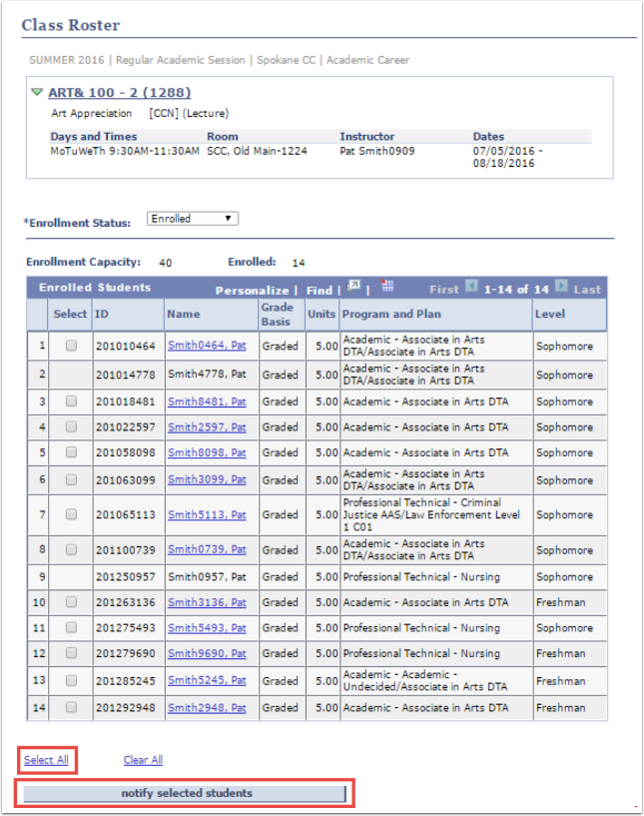The height and width of the screenshot is (816, 644).
Task: Click the download to spreadsheet grid icon
Action: click(x=387, y=286)
